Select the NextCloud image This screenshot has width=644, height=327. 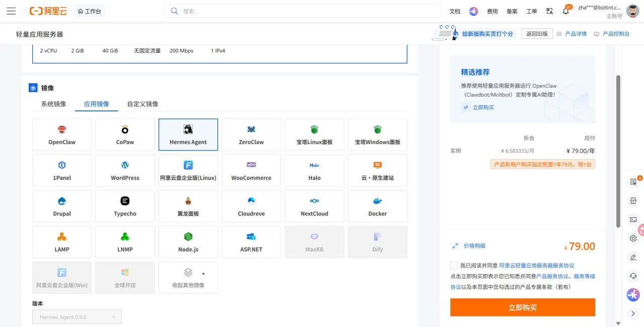click(x=314, y=206)
